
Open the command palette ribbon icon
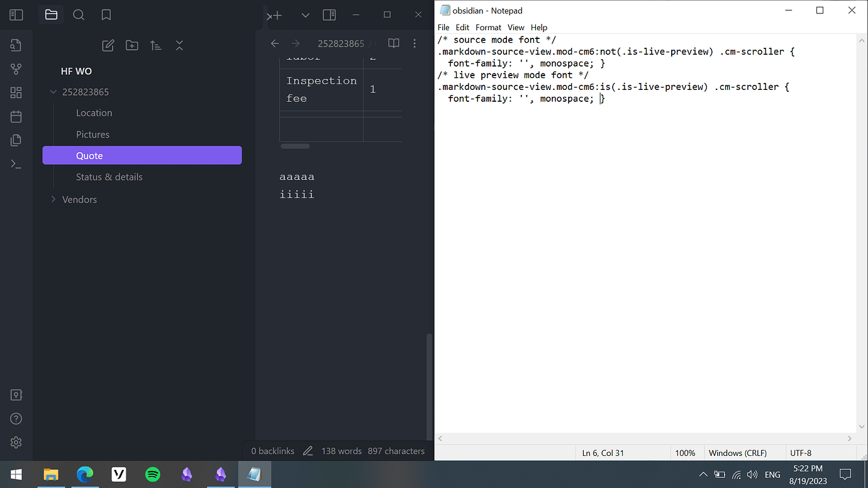coord(16,164)
